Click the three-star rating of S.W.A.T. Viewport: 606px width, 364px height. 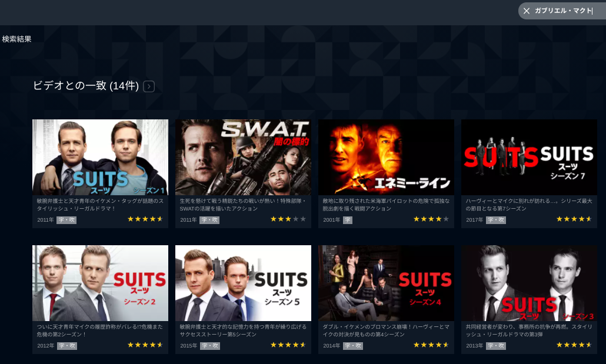pos(288,219)
